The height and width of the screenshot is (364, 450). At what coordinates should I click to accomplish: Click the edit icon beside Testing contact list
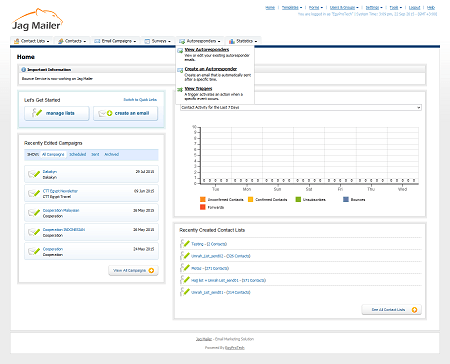185,244
